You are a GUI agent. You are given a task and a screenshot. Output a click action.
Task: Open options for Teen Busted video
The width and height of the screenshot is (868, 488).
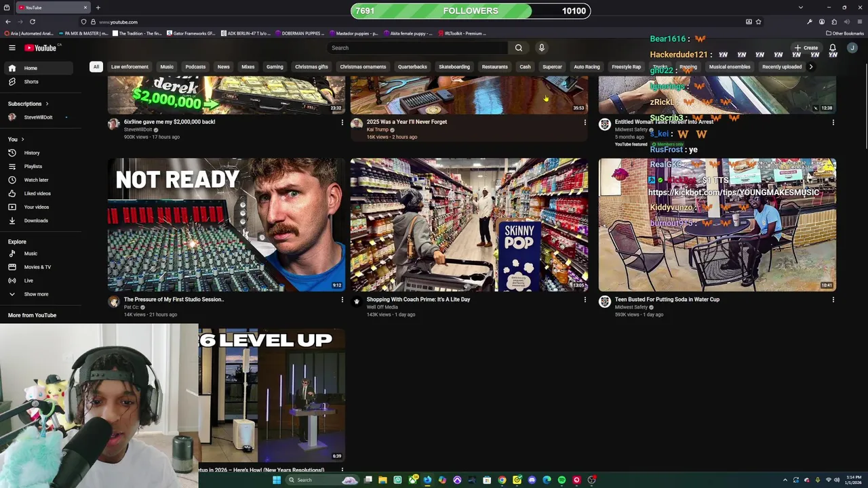pyautogui.click(x=833, y=300)
